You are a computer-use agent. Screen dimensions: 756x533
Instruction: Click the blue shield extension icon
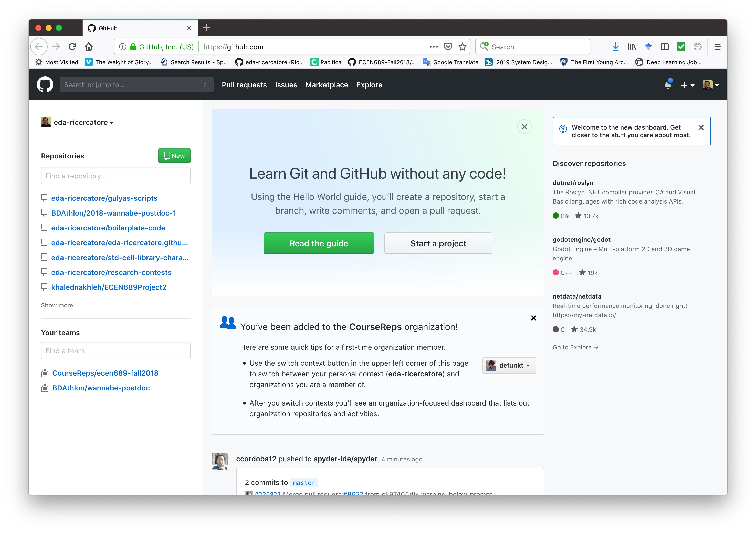coord(648,47)
